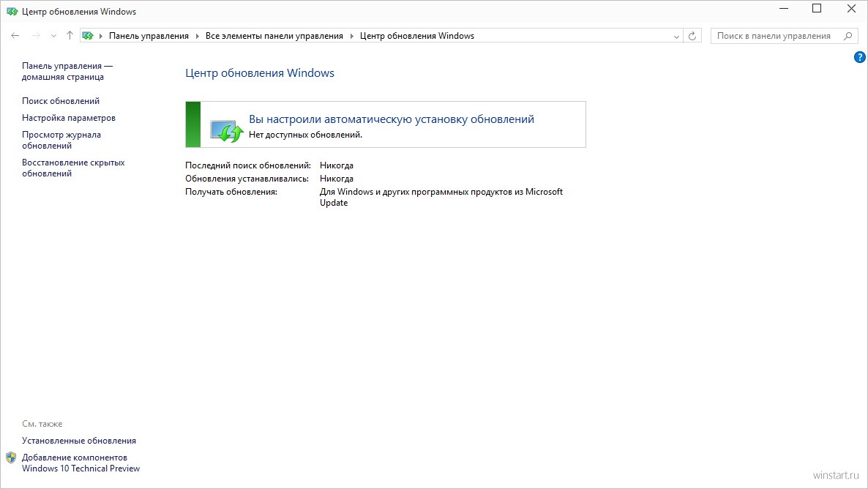This screenshot has width=868, height=489.
Task: Click label Последний поиск обновлений
Action: [x=248, y=165]
